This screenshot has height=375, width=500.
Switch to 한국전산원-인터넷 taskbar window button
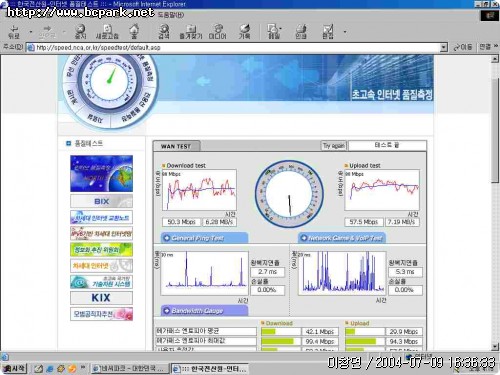tap(211, 369)
